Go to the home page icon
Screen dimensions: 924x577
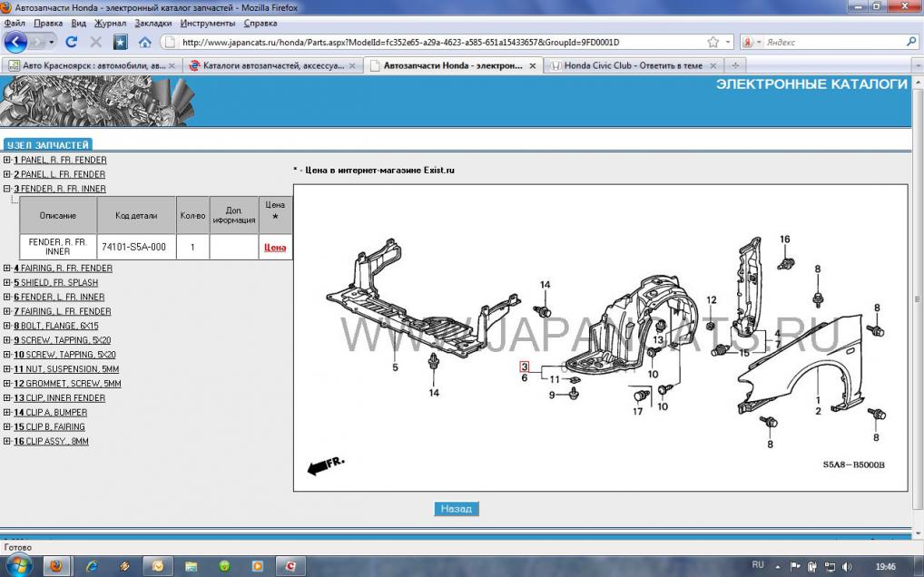click(145, 43)
